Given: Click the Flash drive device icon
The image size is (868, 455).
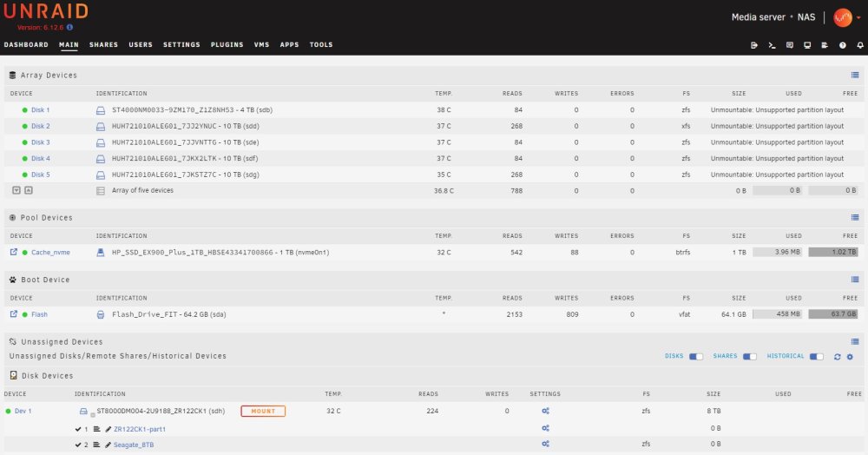Looking at the screenshot, I should click(x=101, y=314).
